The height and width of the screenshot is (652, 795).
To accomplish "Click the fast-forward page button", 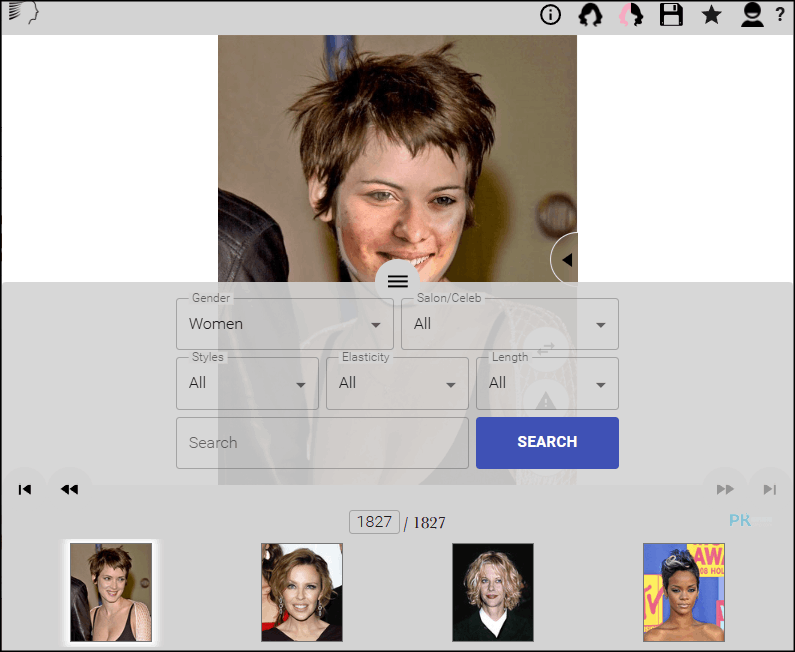I will (725, 489).
